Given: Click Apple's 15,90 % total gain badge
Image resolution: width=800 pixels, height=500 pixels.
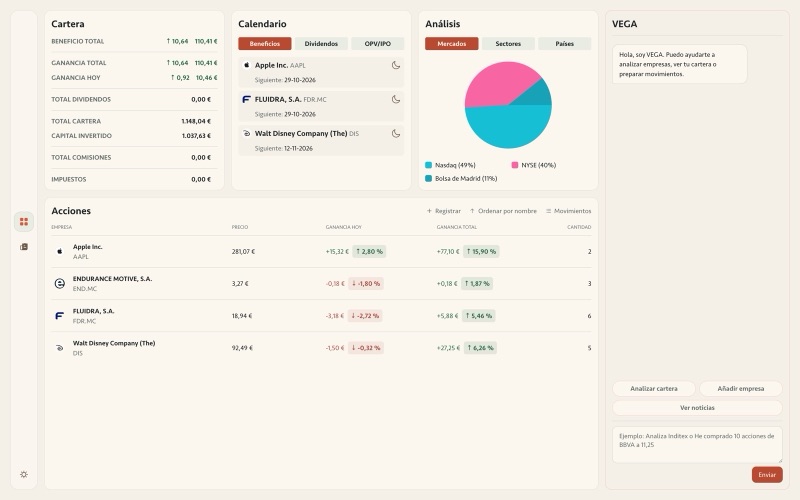Looking at the screenshot, I should [481, 252].
